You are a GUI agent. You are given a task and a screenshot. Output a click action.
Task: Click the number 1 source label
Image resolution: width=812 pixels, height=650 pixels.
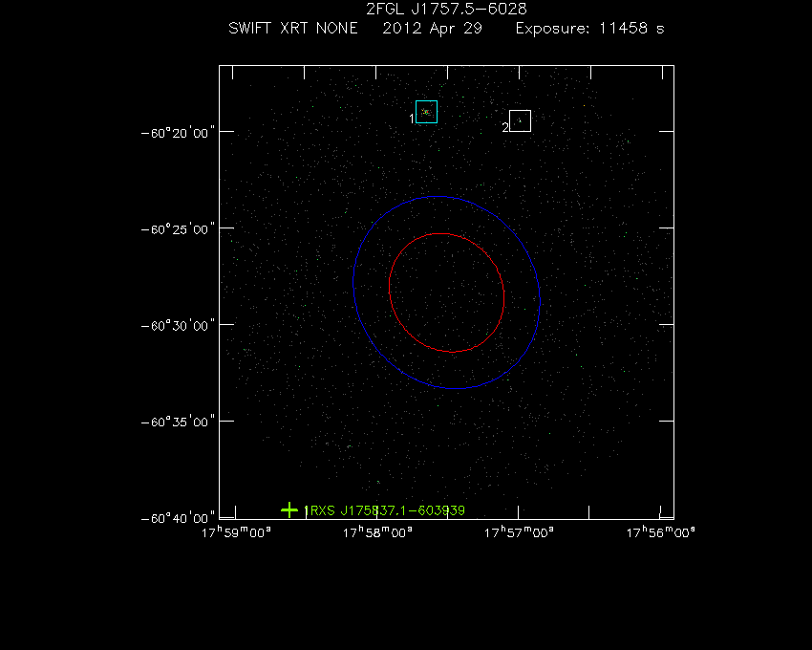[x=412, y=119]
